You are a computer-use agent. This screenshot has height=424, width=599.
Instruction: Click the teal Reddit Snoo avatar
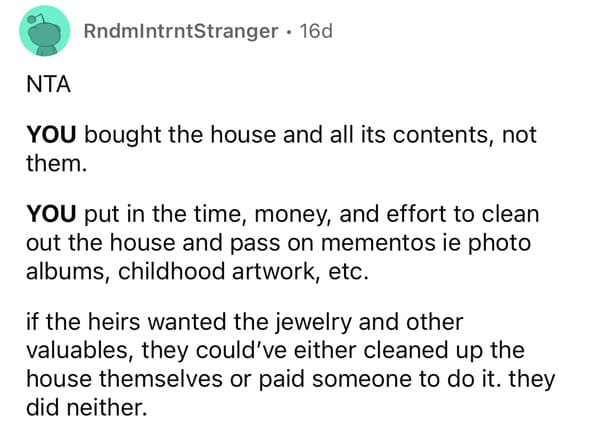[x=45, y=31]
